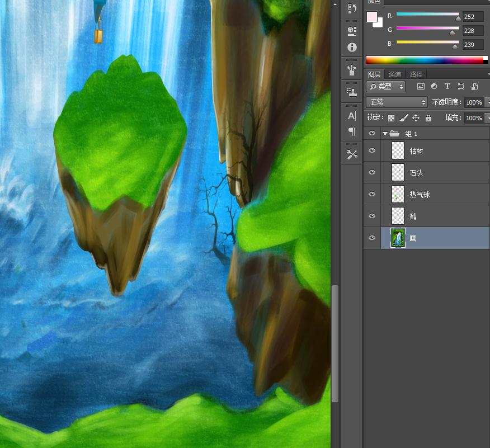The width and height of the screenshot is (490, 448).
Task: Open the Tool Presets panel icon
Action: point(352,154)
